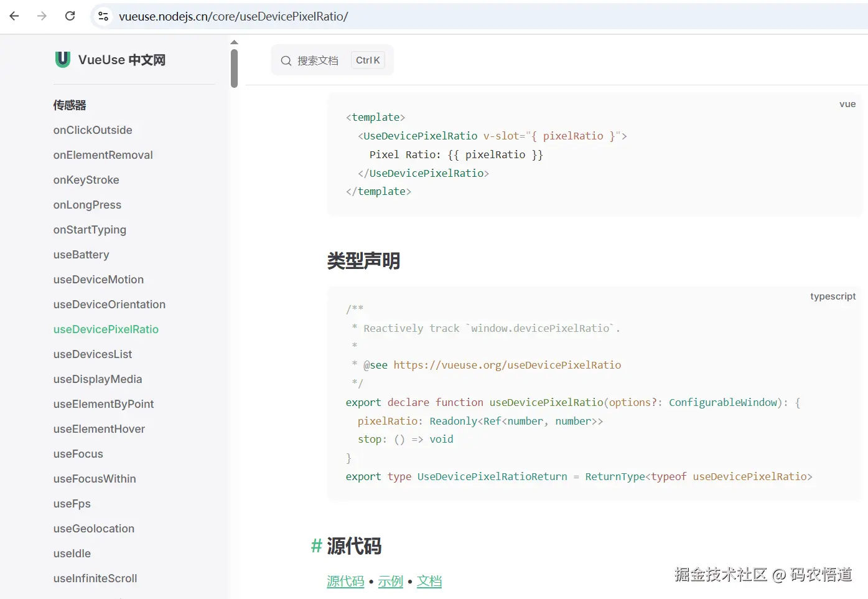Go to useIdle page
Image resolution: width=868 pixels, height=599 pixels.
[72, 554]
